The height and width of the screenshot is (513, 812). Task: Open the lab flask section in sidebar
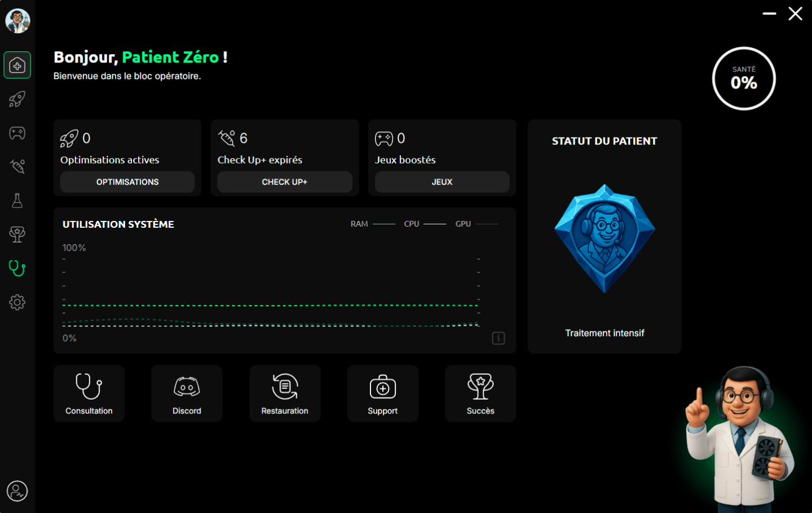pyautogui.click(x=17, y=201)
